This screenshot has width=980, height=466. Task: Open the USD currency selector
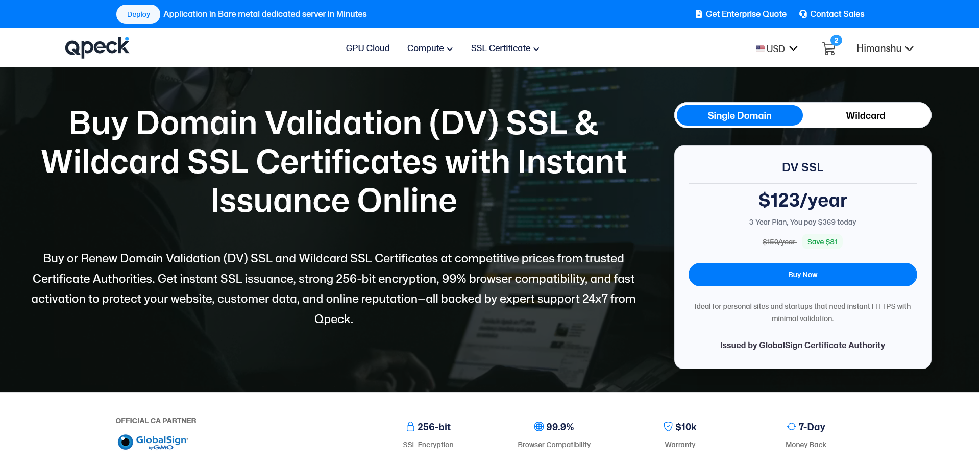point(776,49)
